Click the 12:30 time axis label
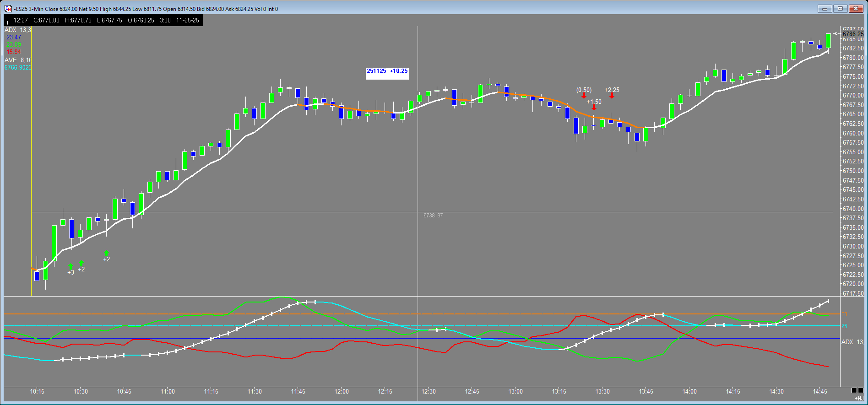This screenshot has width=868, height=405. pos(429,391)
